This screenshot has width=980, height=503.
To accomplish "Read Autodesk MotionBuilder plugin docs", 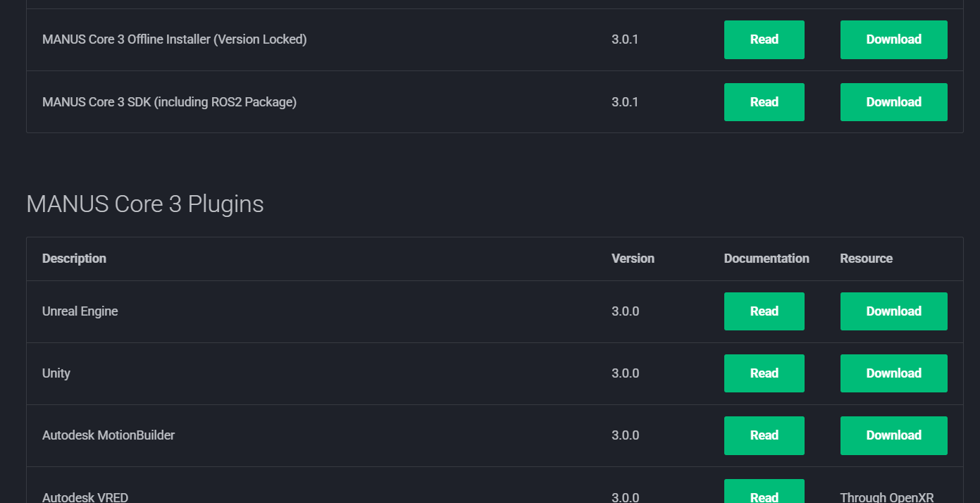I will 764,435.
